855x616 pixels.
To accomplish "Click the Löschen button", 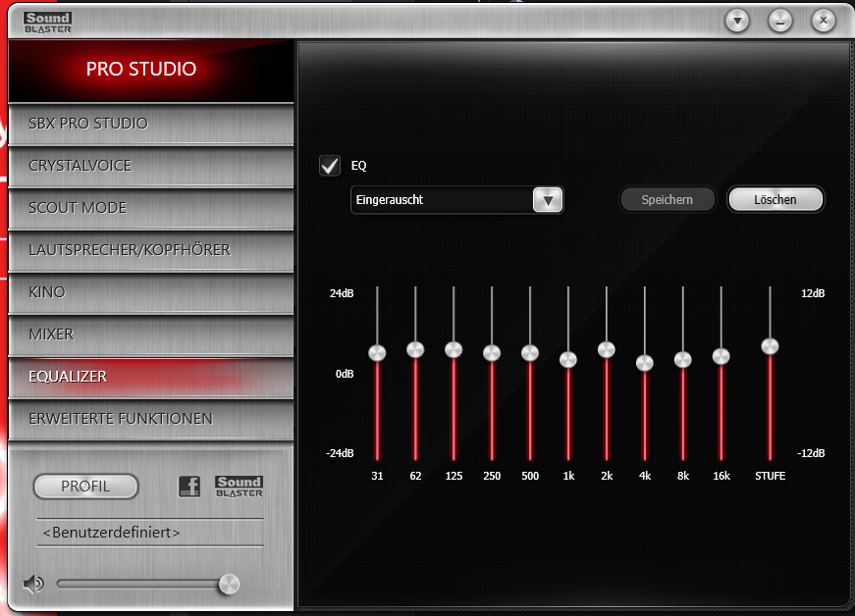I will pos(775,200).
